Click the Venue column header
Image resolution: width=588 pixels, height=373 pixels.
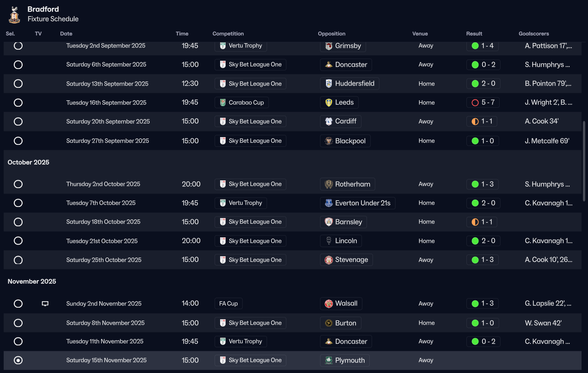point(420,34)
